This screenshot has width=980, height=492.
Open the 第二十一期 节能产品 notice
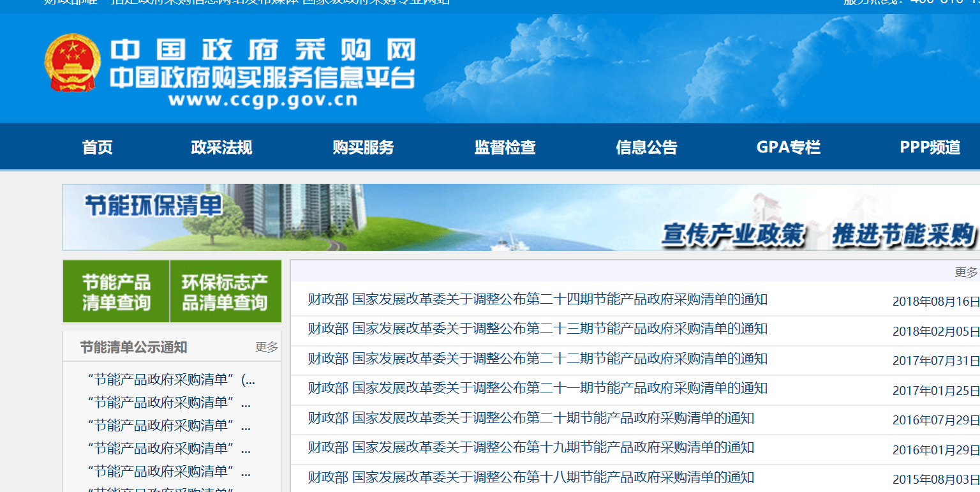(537, 388)
